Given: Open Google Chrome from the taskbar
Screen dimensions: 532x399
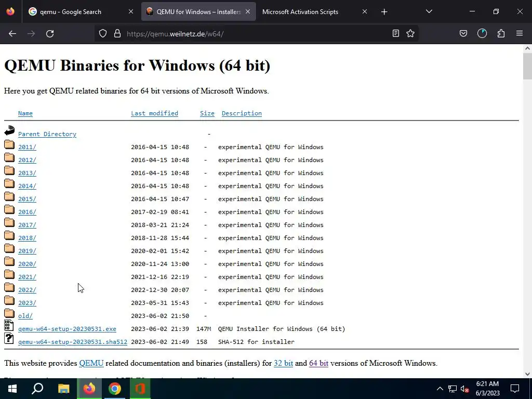Looking at the screenshot, I should [x=115, y=389].
